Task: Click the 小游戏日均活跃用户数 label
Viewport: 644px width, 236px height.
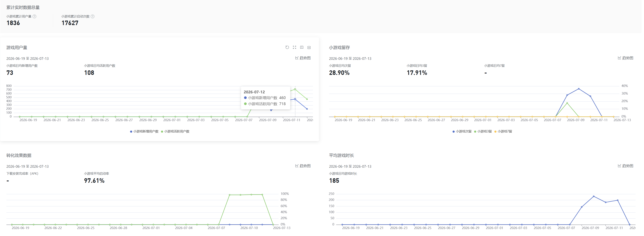Action: click(x=99, y=66)
